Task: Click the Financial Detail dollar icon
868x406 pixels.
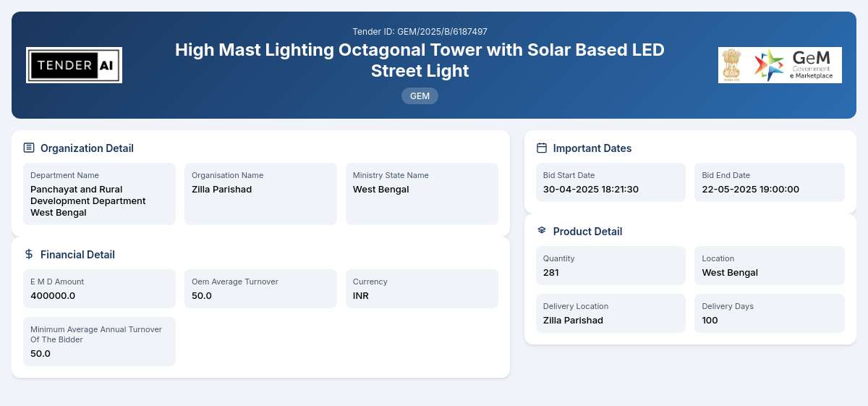Action: coord(29,254)
